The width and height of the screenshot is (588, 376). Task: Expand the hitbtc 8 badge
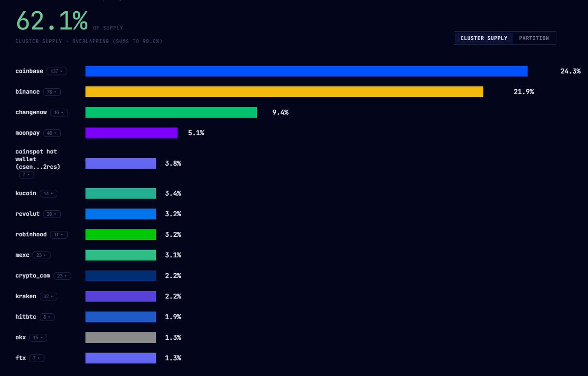pos(48,317)
